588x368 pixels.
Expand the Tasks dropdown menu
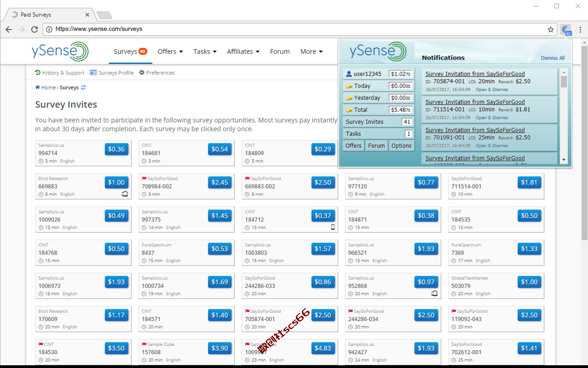point(205,52)
